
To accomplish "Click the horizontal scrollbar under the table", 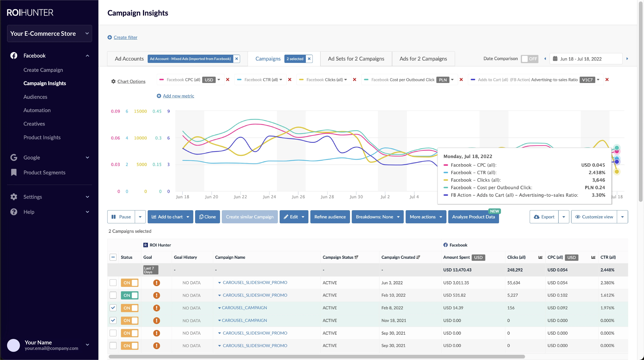I will [x=316, y=356].
